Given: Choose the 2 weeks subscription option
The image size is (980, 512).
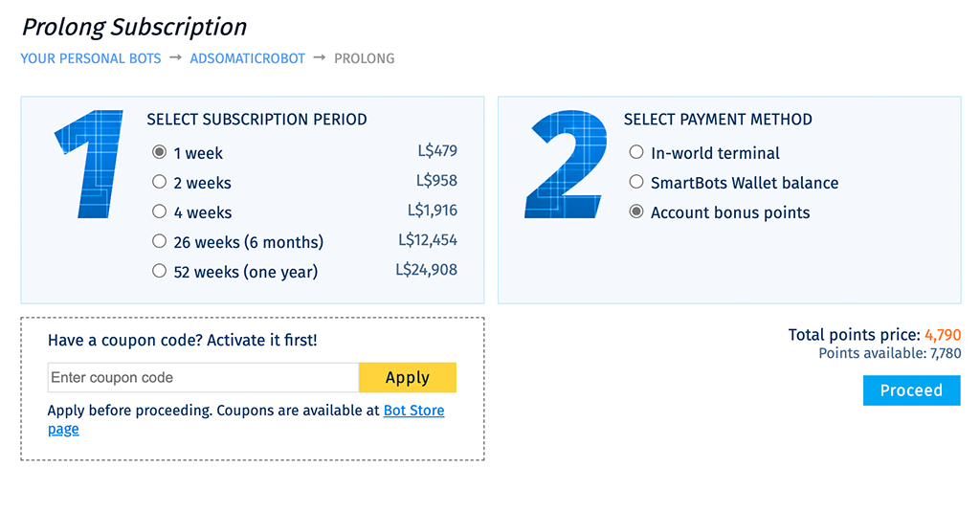Looking at the screenshot, I should click(x=160, y=182).
